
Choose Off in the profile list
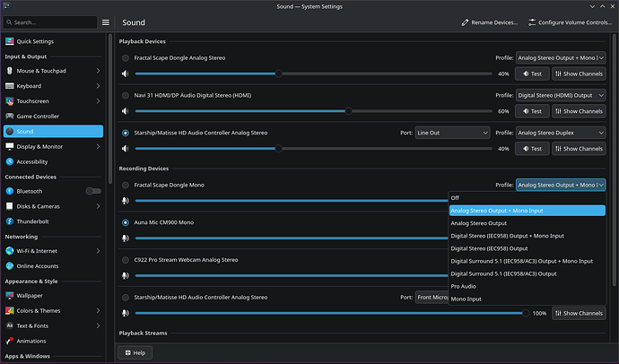click(527, 198)
